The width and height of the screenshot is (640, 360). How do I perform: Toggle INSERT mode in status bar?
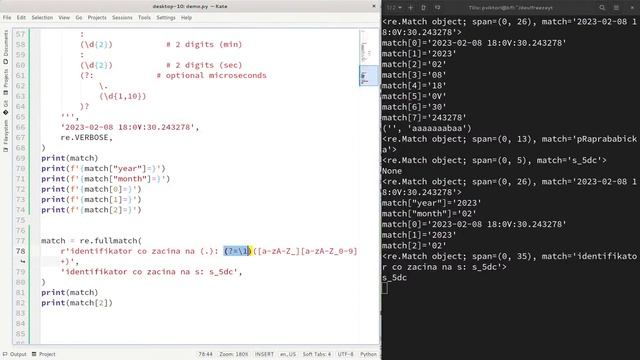click(264, 354)
